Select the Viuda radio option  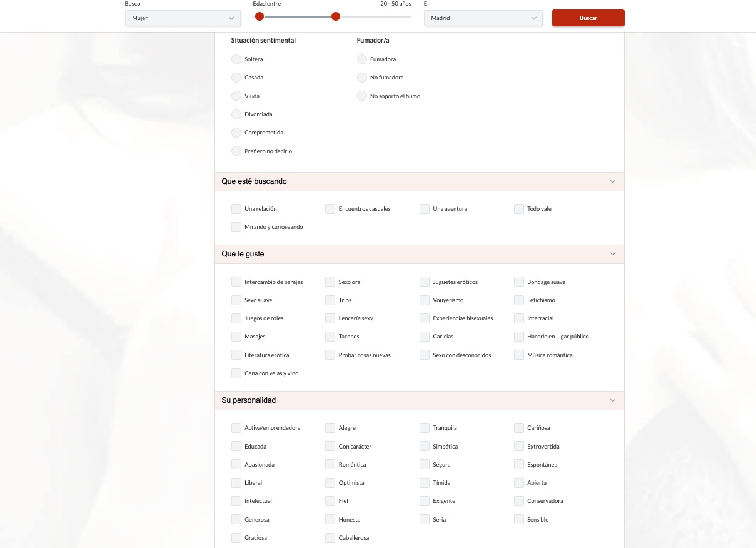[x=236, y=96]
